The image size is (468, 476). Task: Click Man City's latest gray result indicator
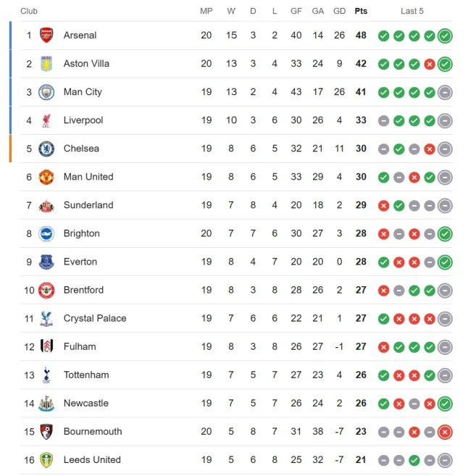pyautogui.click(x=445, y=92)
